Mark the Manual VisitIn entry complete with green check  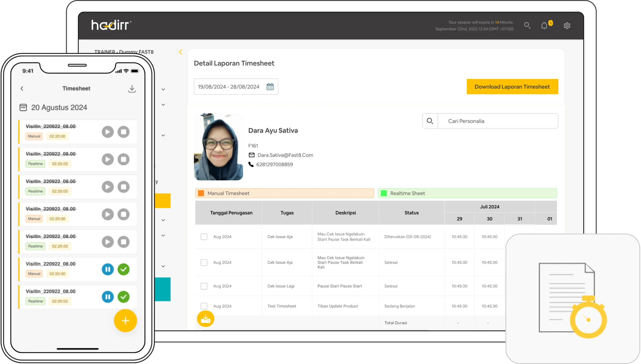(x=124, y=270)
